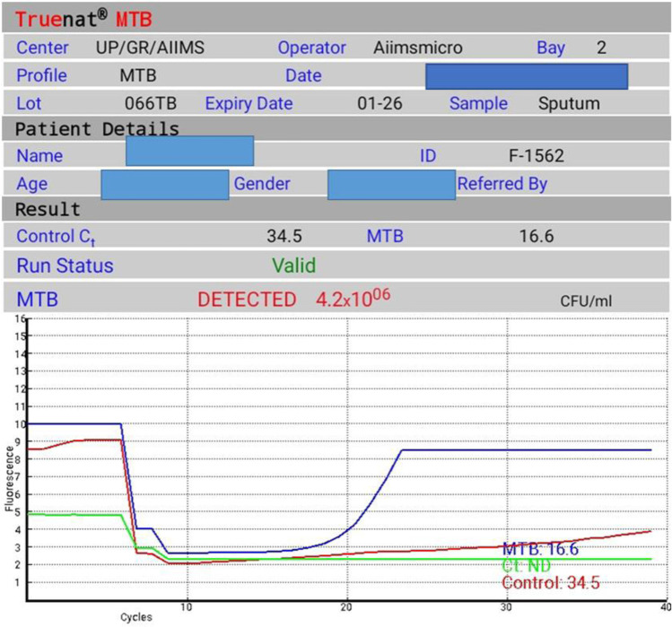
Task: Click the Valid run status value
Action: [x=294, y=266]
